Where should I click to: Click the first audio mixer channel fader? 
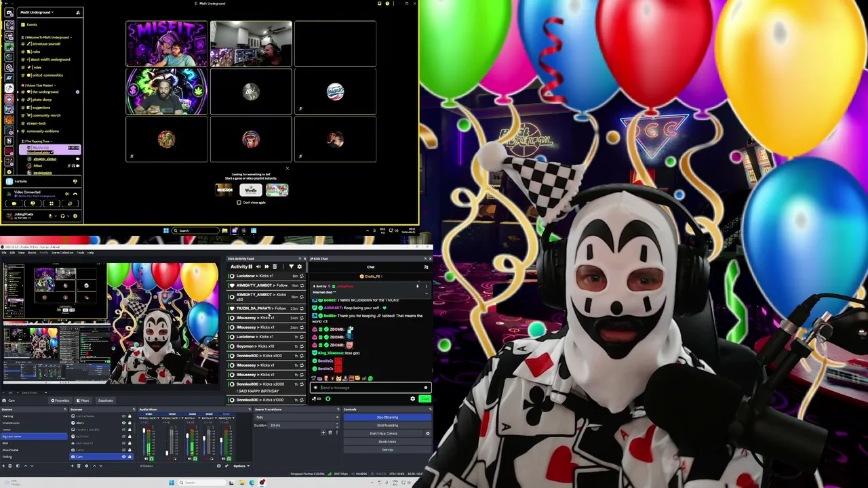click(143, 431)
